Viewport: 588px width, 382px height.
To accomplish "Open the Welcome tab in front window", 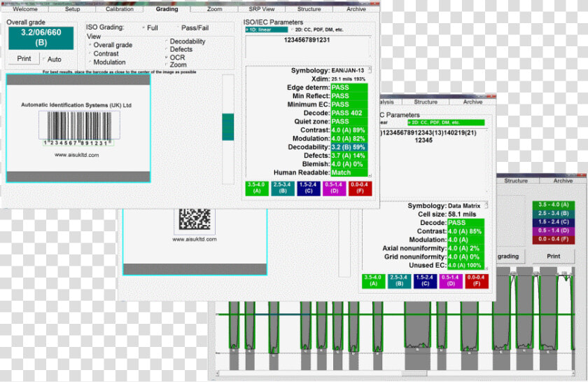I will [25, 9].
